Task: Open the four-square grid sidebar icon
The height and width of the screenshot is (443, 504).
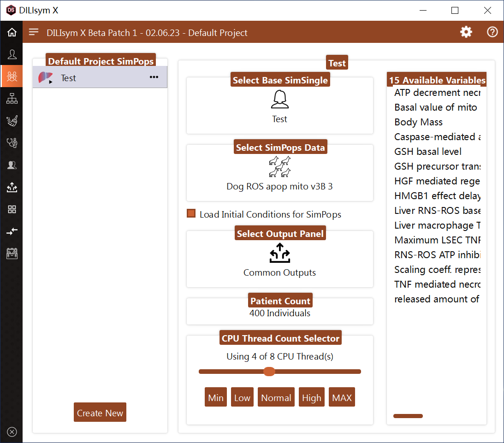Action: point(12,209)
